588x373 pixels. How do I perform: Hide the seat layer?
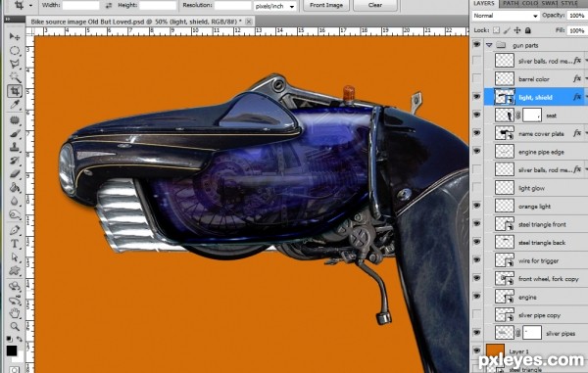476,115
